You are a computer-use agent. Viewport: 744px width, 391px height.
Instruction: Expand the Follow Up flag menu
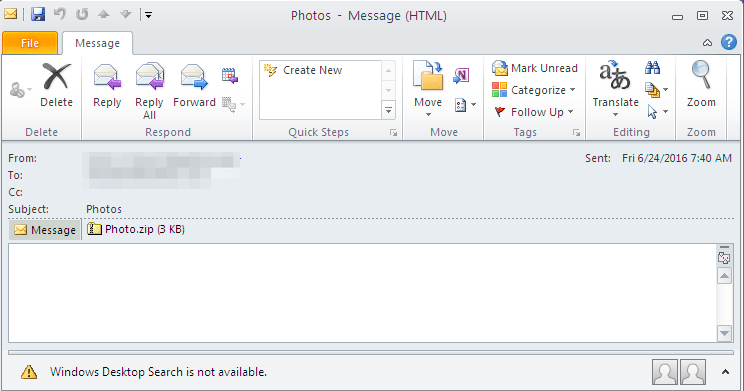click(x=533, y=112)
